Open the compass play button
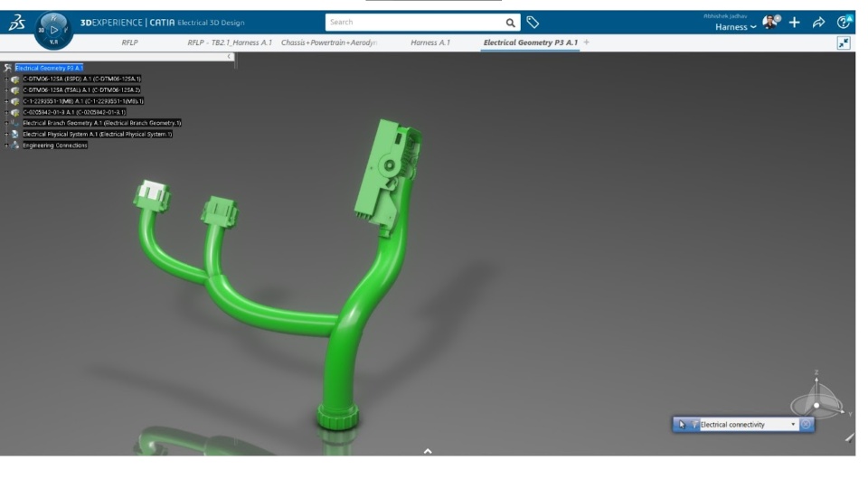The height and width of the screenshot is (488, 868). click(x=53, y=30)
